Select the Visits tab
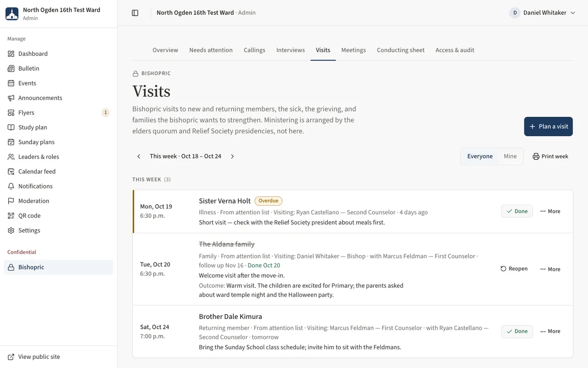The image size is (588, 368). (323, 50)
